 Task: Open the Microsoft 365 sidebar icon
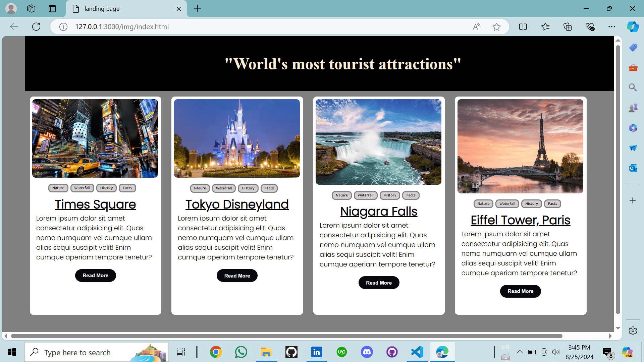tap(633, 128)
